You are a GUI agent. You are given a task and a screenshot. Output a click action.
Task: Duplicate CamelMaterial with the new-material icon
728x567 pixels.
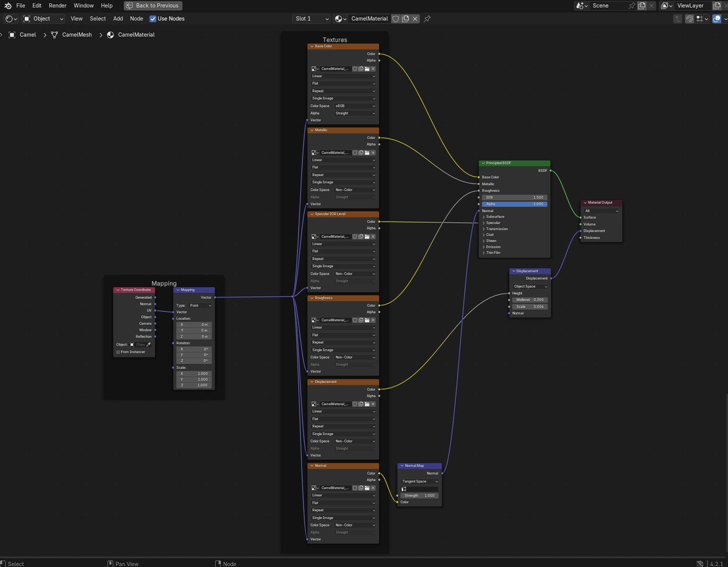click(x=406, y=18)
